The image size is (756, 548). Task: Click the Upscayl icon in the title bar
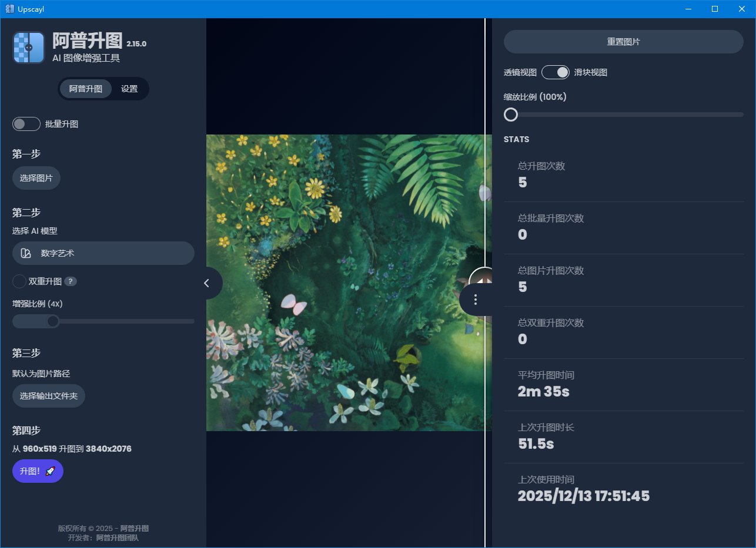click(9, 9)
